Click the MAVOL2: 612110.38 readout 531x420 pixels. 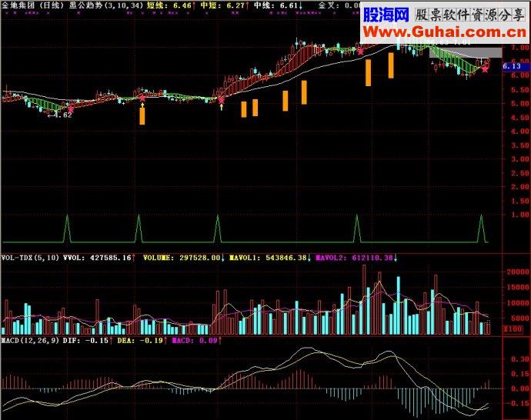(x=356, y=258)
